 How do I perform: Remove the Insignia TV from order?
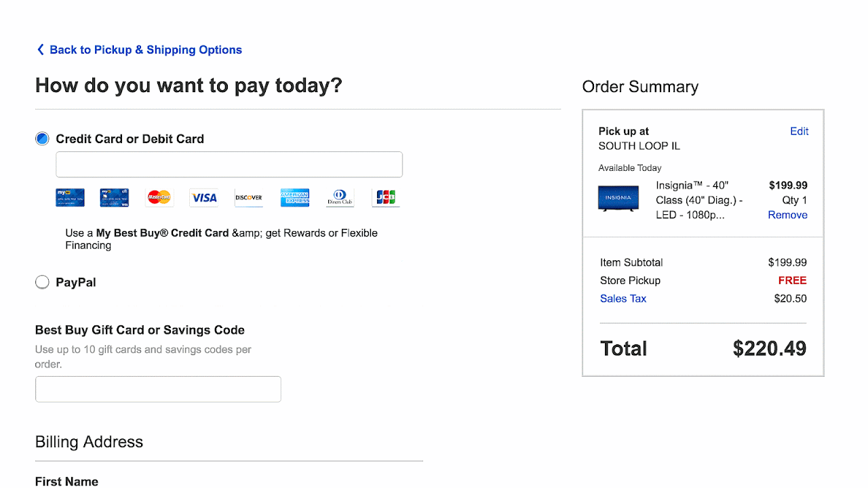point(787,215)
